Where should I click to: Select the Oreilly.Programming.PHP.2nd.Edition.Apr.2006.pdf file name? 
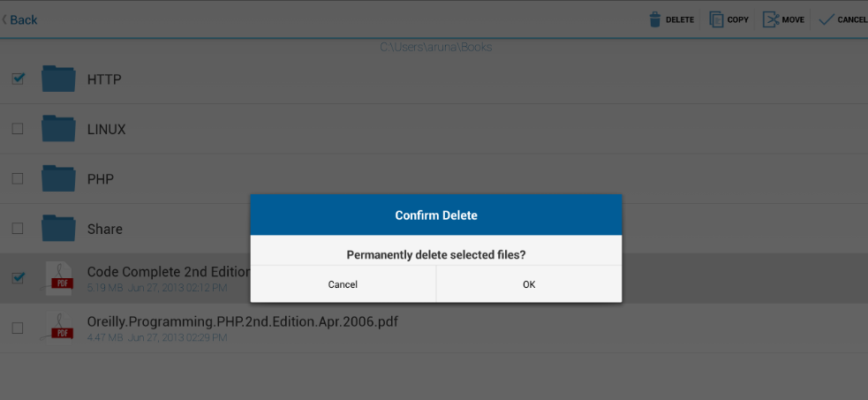pos(243,321)
